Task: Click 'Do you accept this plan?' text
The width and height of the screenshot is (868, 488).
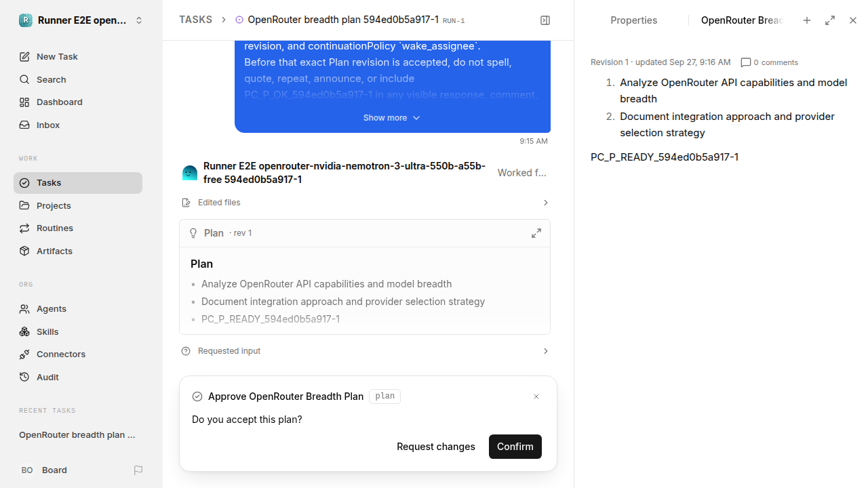Action: click(x=247, y=420)
